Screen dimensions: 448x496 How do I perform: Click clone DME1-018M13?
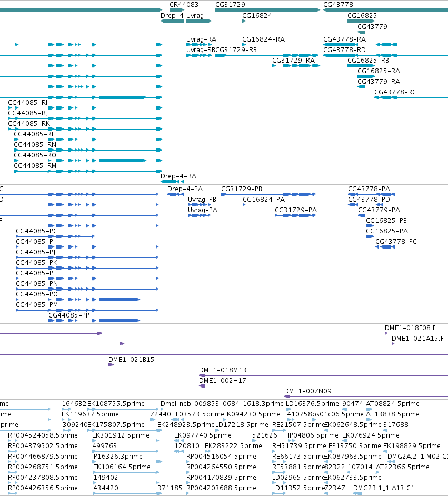(223, 370)
